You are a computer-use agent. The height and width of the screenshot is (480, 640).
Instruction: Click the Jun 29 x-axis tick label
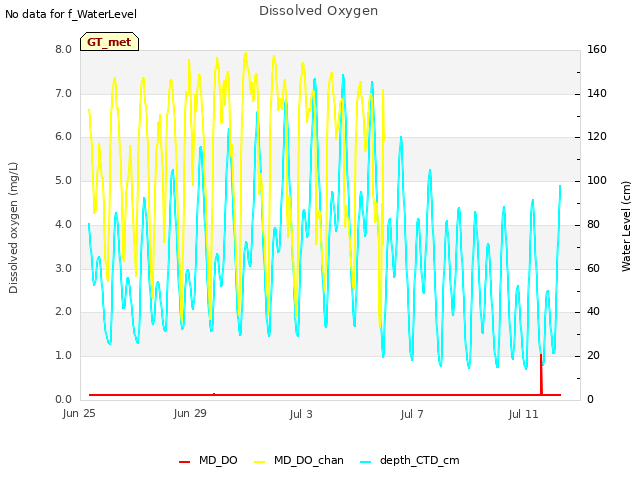pyautogui.click(x=190, y=413)
